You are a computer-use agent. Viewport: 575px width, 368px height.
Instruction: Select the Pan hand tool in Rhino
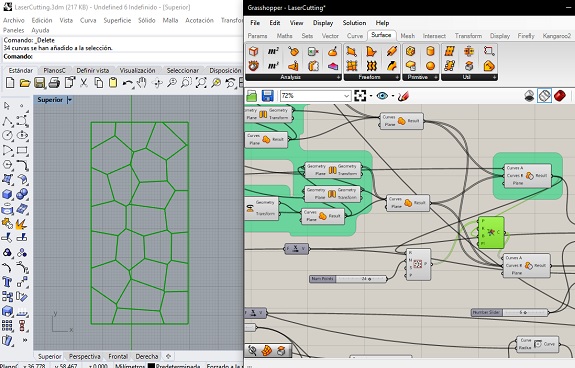(142, 83)
